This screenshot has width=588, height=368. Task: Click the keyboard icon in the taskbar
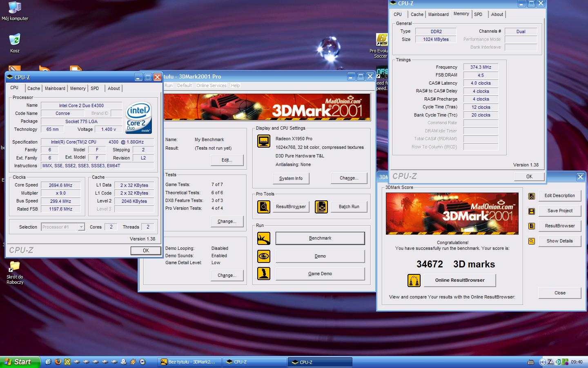click(531, 362)
